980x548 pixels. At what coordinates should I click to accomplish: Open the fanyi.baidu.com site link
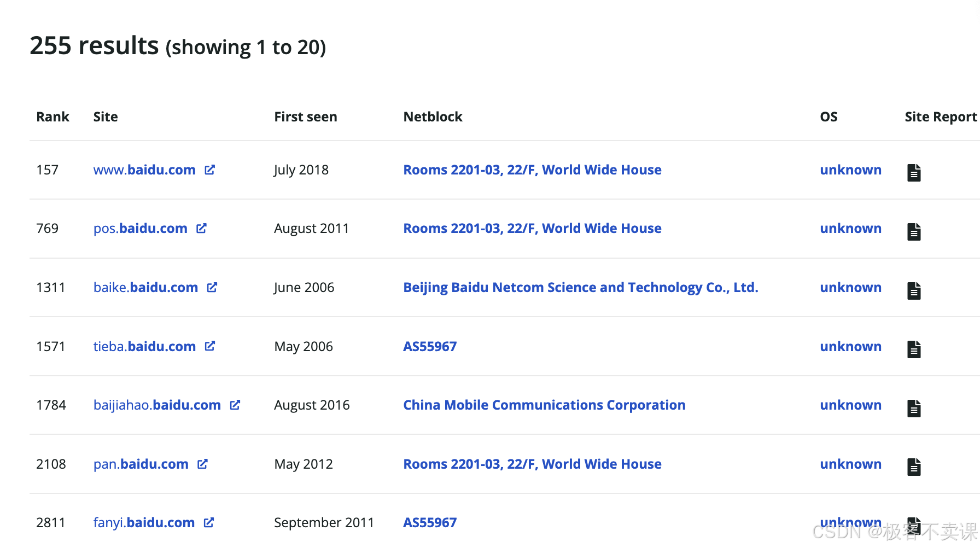[x=144, y=523]
